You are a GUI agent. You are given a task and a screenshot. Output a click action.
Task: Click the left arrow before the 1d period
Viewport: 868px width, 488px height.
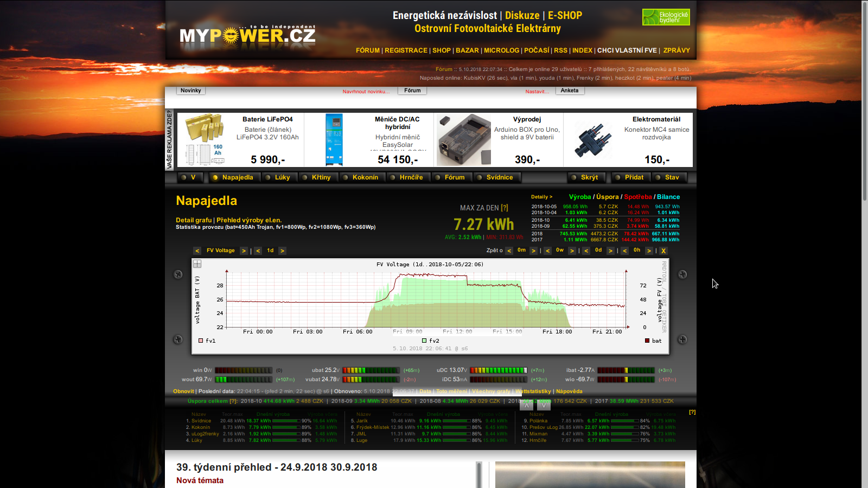click(258, 251)
